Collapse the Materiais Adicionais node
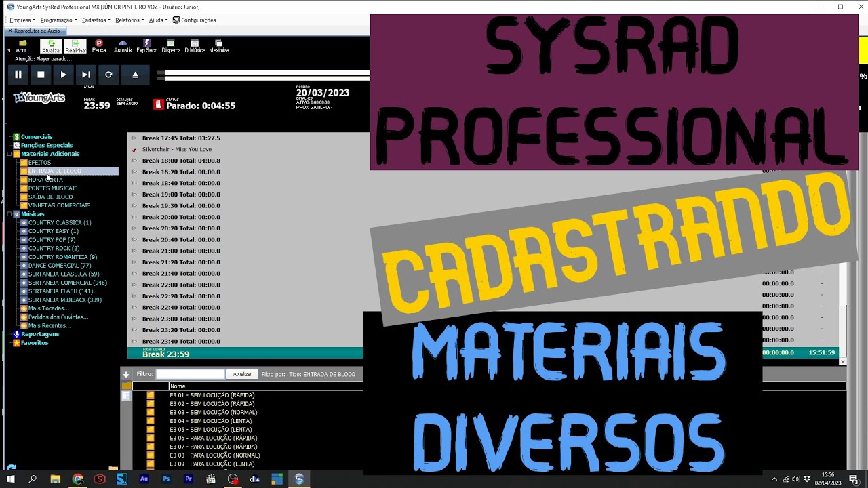The width and height of the screenshot is (868, 488). [x=9, y=154]
